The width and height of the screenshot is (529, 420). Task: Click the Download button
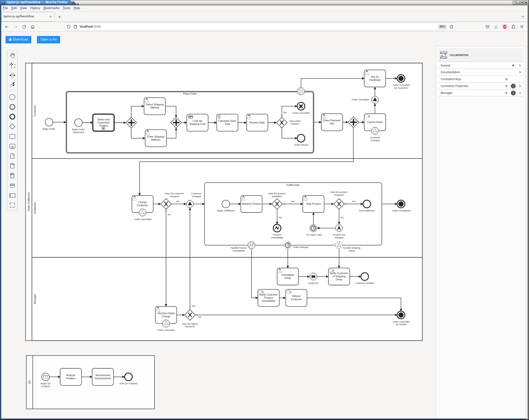18,40
